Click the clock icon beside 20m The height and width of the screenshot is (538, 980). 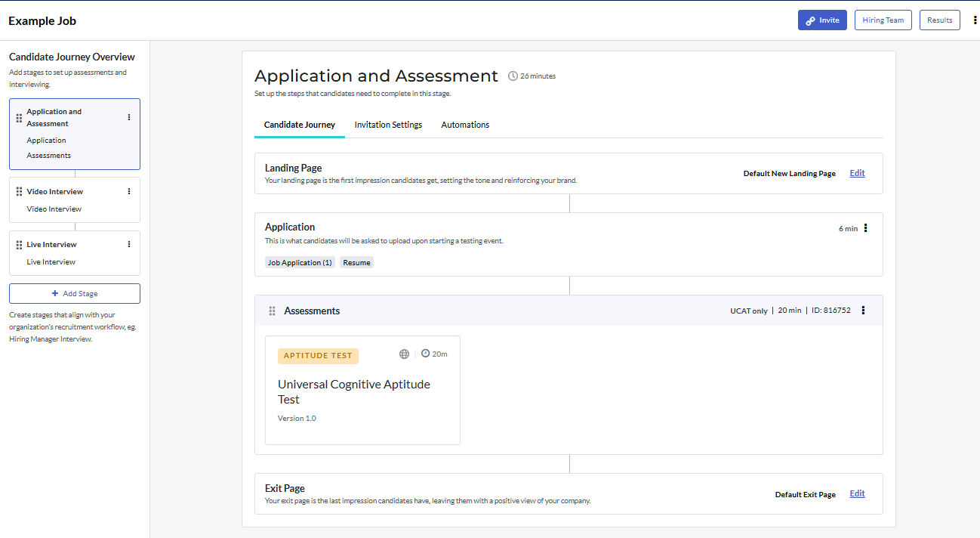(425, 354)
